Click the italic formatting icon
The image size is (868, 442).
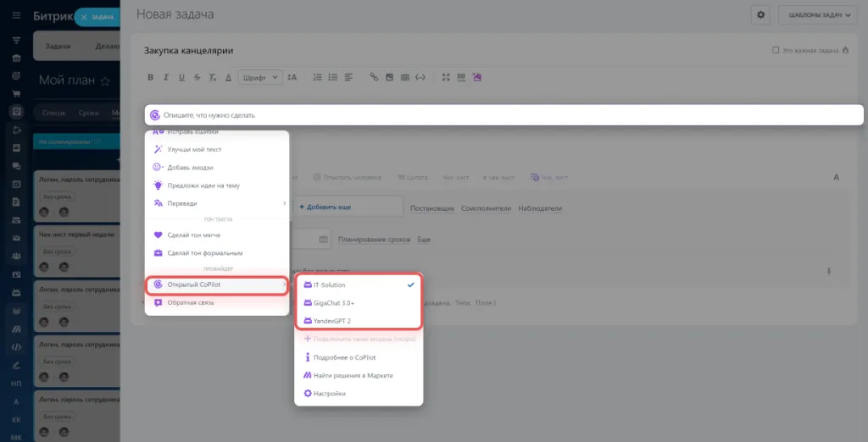166,77
